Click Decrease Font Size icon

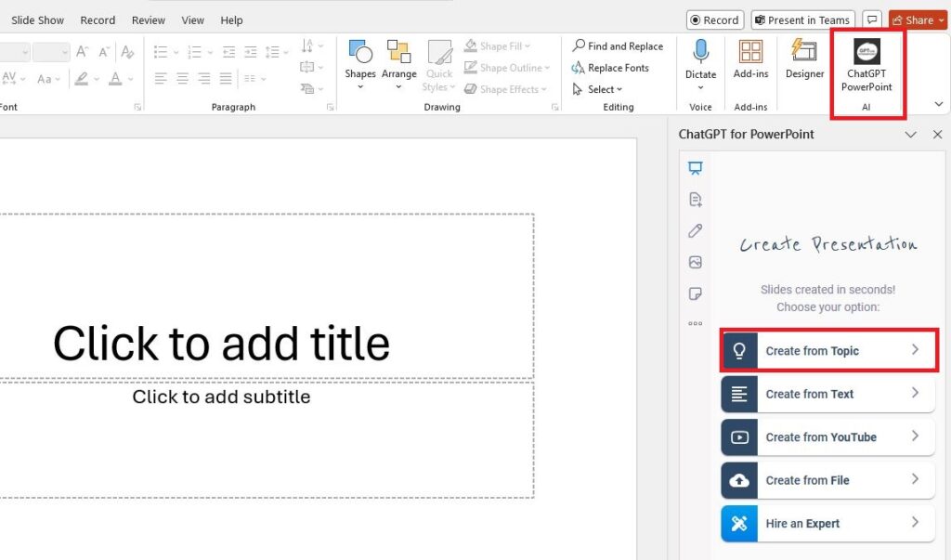click(x=104, y=52)
